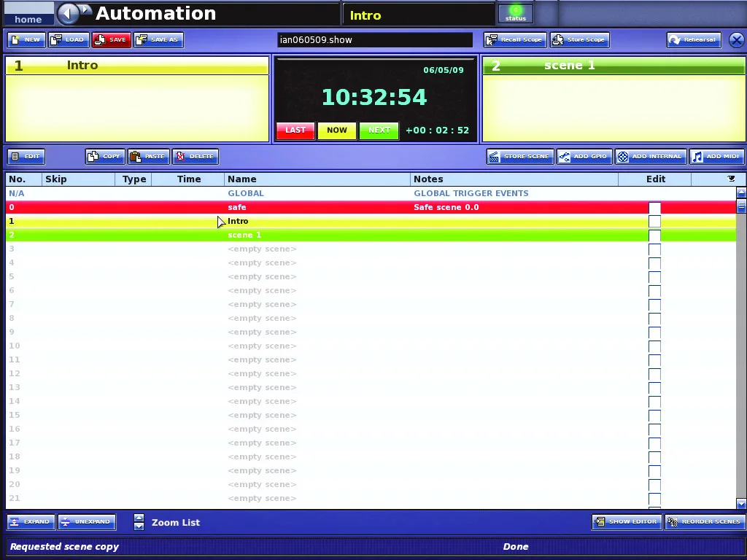Click the Type column header
747x560 pixels.
[133, 179]
